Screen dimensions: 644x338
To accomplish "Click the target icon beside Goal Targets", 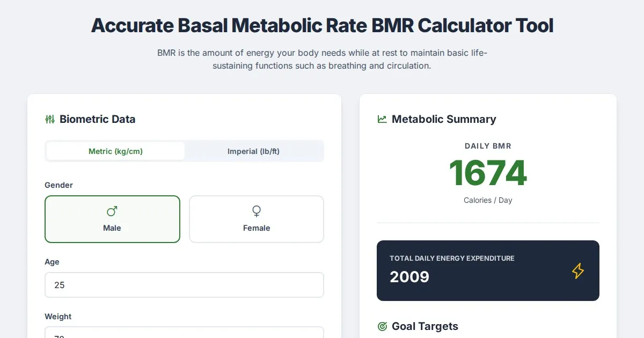I will pos(382,326).
